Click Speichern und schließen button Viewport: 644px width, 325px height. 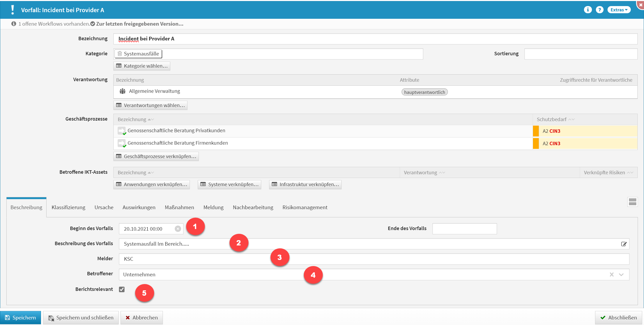tap(81, 318)
